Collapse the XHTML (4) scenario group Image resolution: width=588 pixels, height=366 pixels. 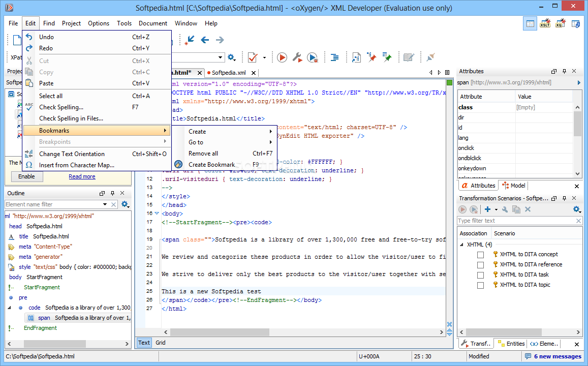coord(461,245)
